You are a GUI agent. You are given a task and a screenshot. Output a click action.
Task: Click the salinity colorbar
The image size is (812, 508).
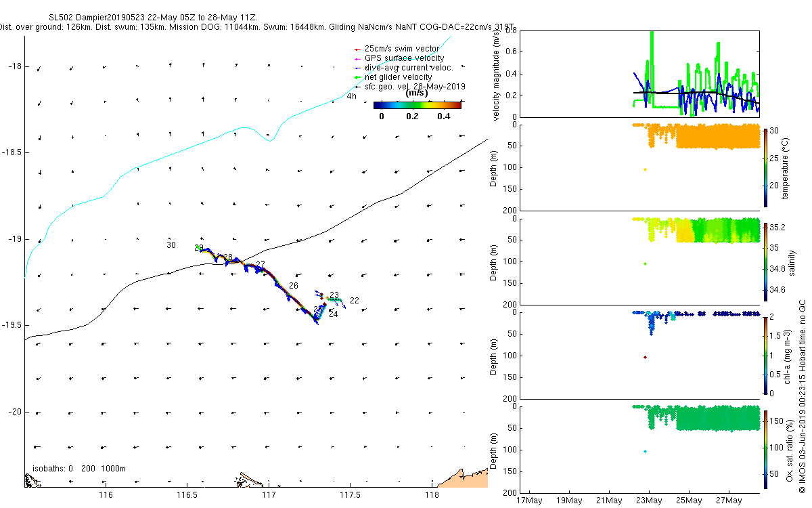(x=765, y=261)
